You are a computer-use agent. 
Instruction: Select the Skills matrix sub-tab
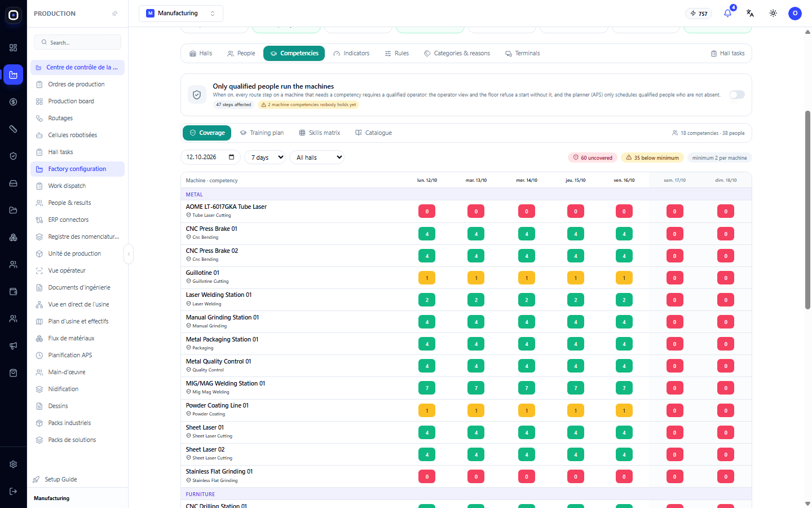click(320, 133)
